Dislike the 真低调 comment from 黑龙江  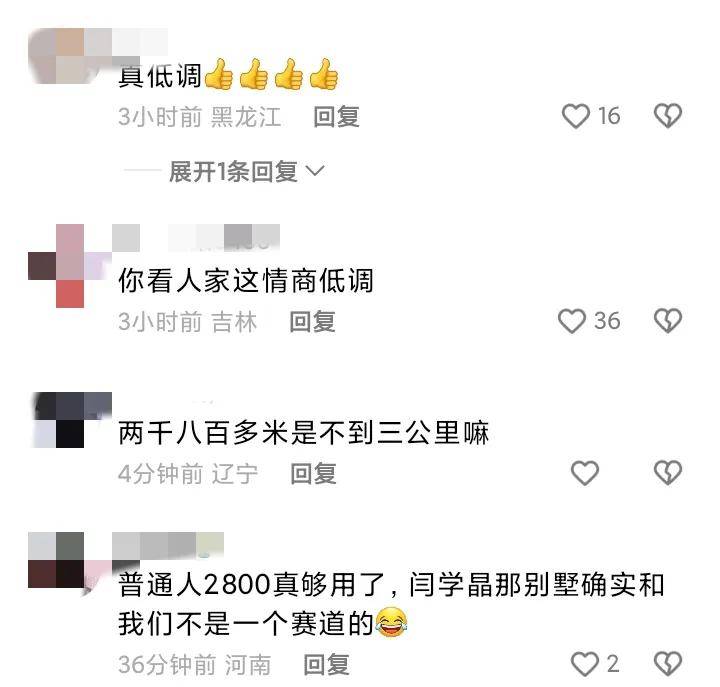(x=668, y=116)
